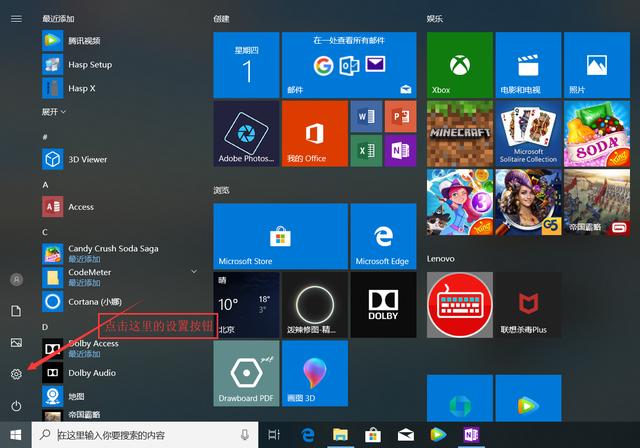Image resolution: width=640 pixels, height=448 pixels.
Task: Click the taskbar search input box
Action: tap(145, 435)
